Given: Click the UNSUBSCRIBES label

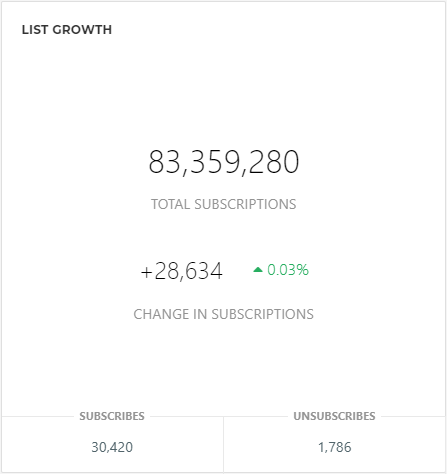Looking at the screenshot, I should coord(334,416).
